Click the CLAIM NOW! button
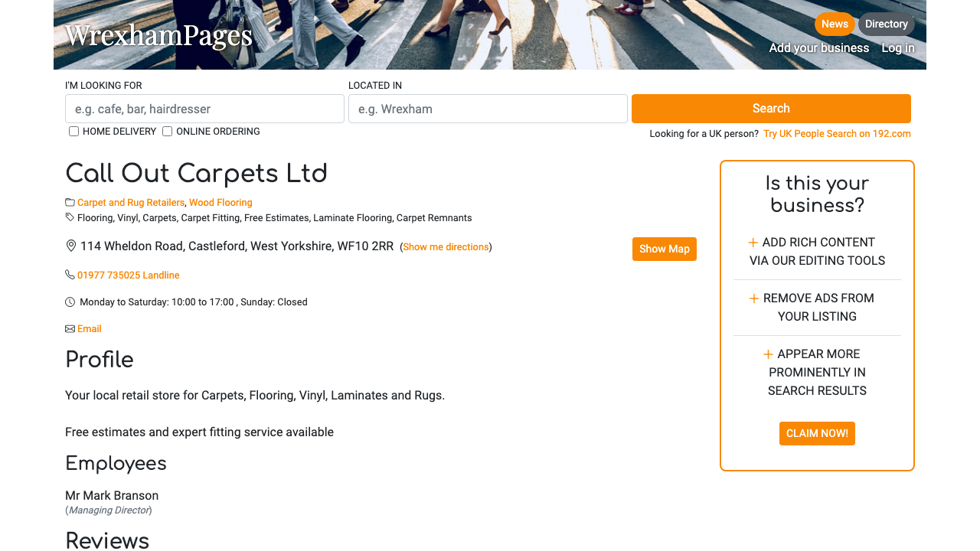Screen dimensions: 980x551 point(817,433)
